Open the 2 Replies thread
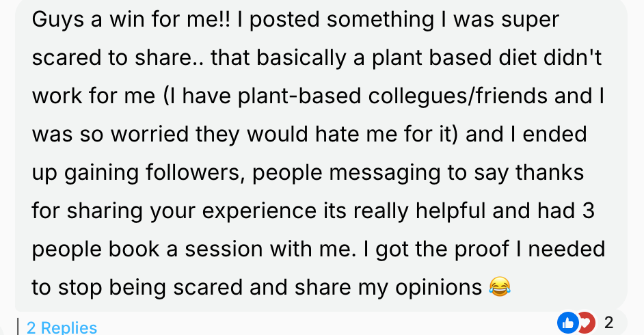644x335 pixels. coord(62,327)
